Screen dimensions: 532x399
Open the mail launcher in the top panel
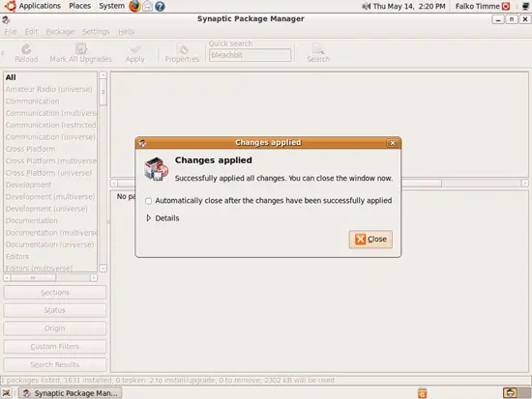coord(147,6)
